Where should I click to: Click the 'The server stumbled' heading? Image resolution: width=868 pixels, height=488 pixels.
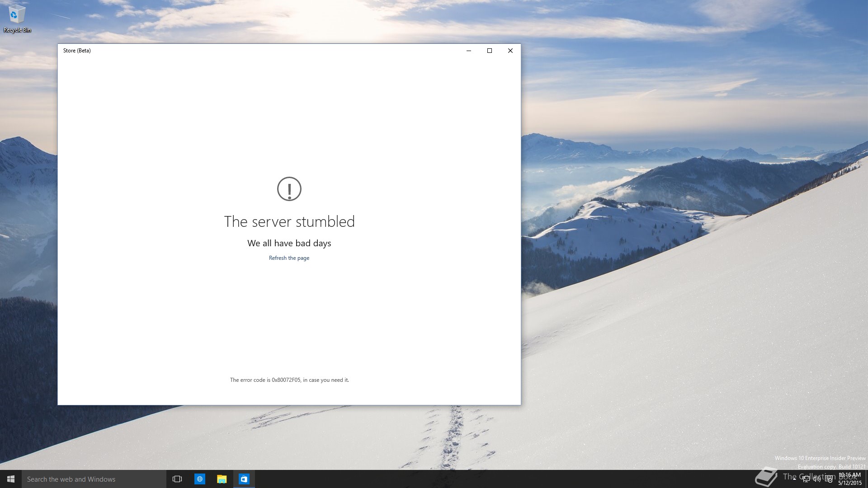289,221
